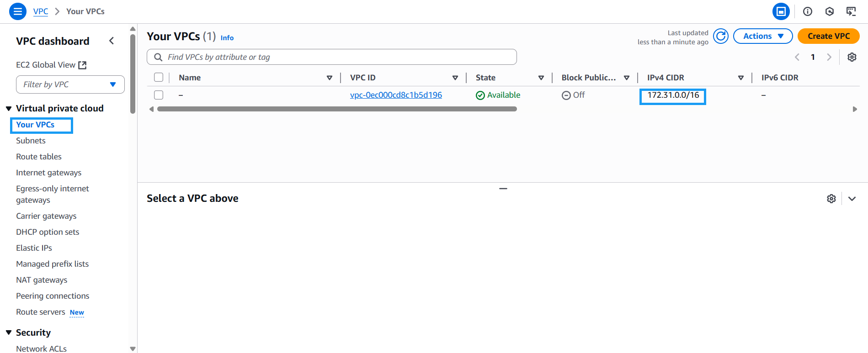
Task: Open Route tables in sidebar
Action: click(39, 157)
